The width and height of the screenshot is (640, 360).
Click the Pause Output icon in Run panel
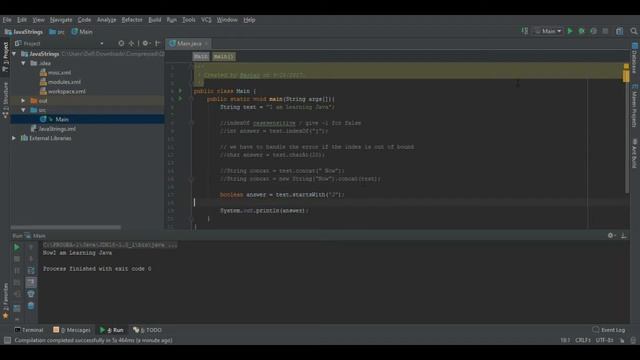(x=17, y=271)
